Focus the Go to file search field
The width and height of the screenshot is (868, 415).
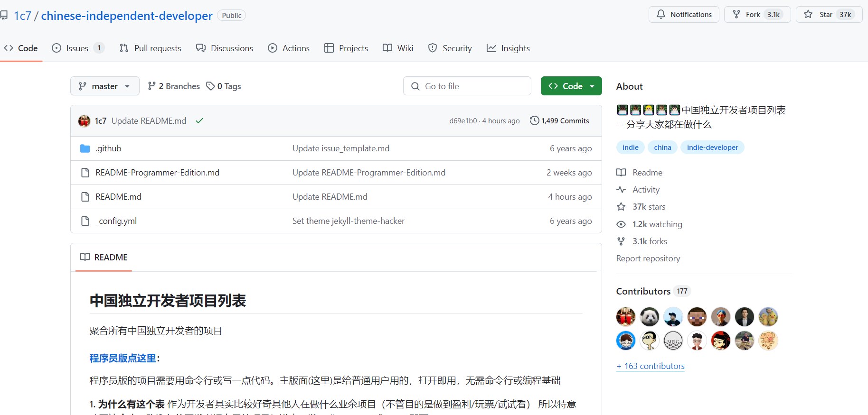467,86
